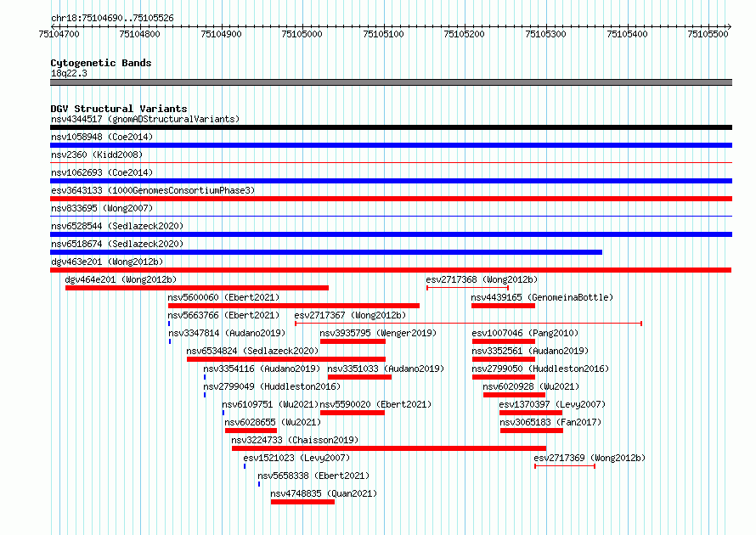Click nsv3351033 (Audano2019) label
The image size is (756, 535).
[x=386, y=369]
